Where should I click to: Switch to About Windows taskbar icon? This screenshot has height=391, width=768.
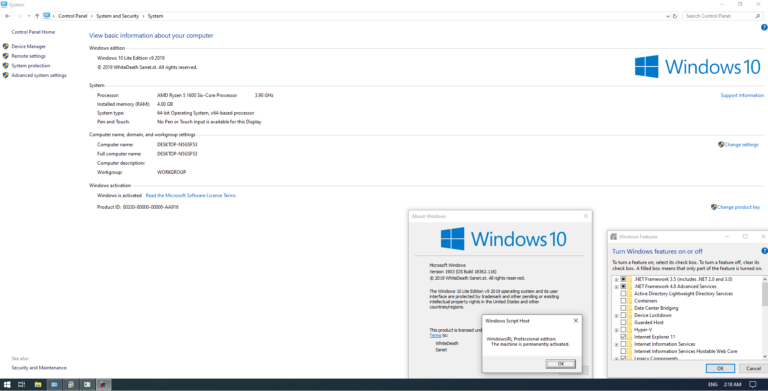click(x=87, y=385)
